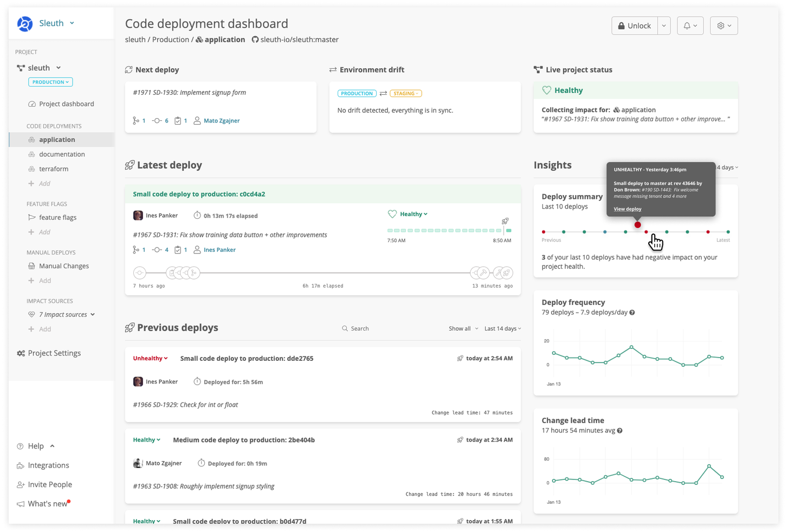
Task: Expand 7 Impact sources list
Action: coord(62,315)
